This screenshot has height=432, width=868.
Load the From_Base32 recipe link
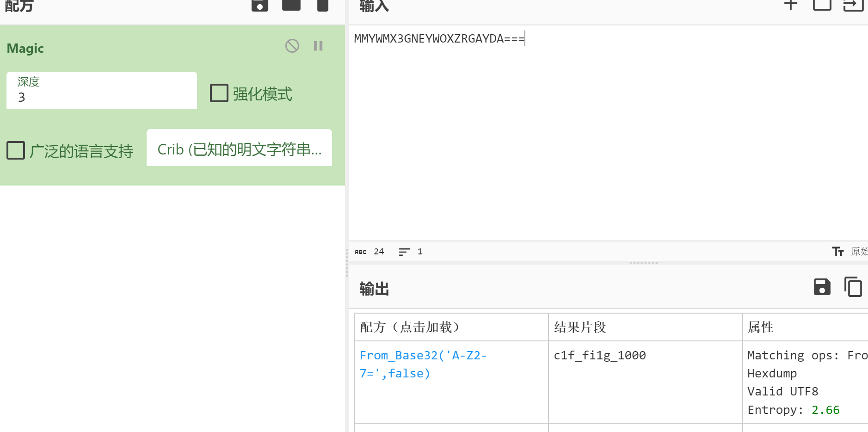pyautogui.click(x=423, y=364)
